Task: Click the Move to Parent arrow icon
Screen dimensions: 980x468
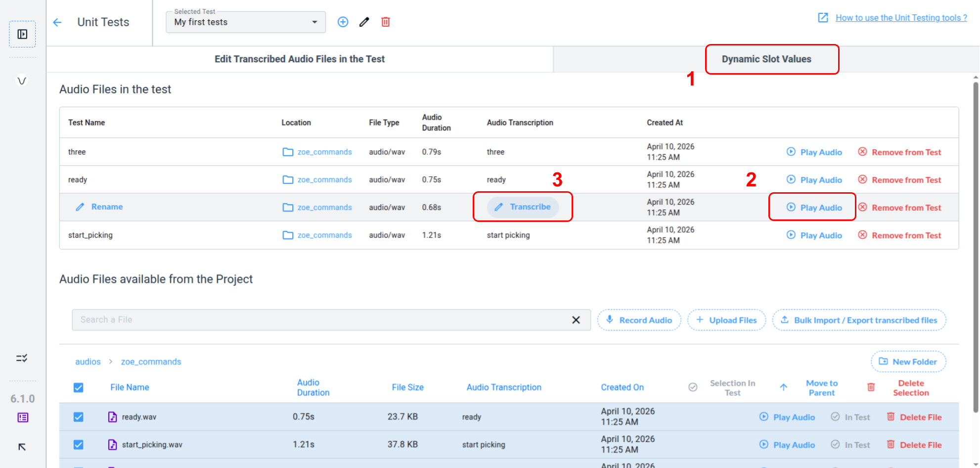Action: (x=784, y=387)
